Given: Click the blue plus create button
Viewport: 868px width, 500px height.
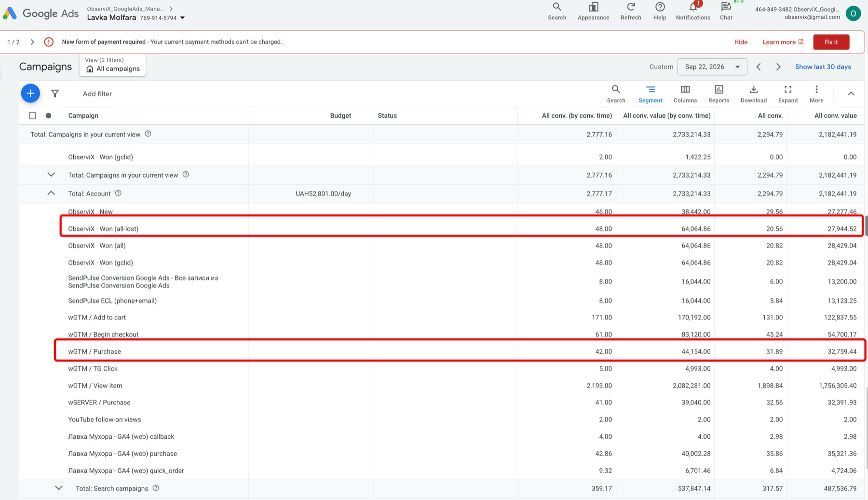Looking at the screenshot, I should pyautogui.click(x=30, y=93).
